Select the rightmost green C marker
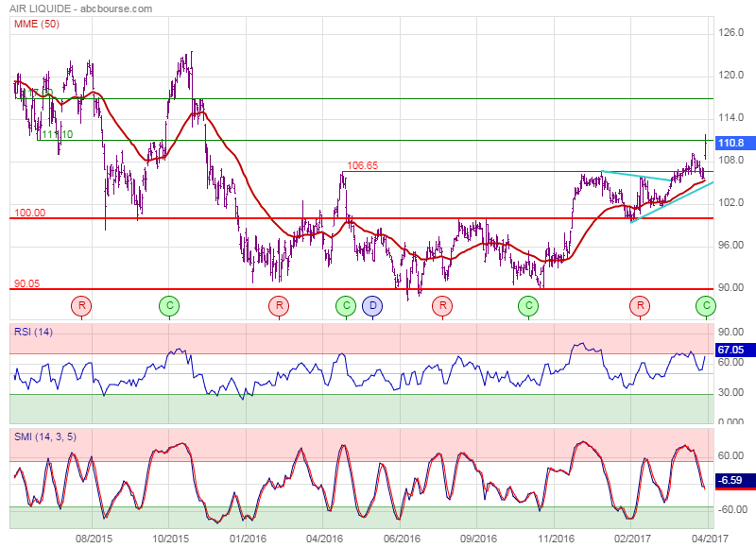Screen dimensions: 756x548 (705, 305)
